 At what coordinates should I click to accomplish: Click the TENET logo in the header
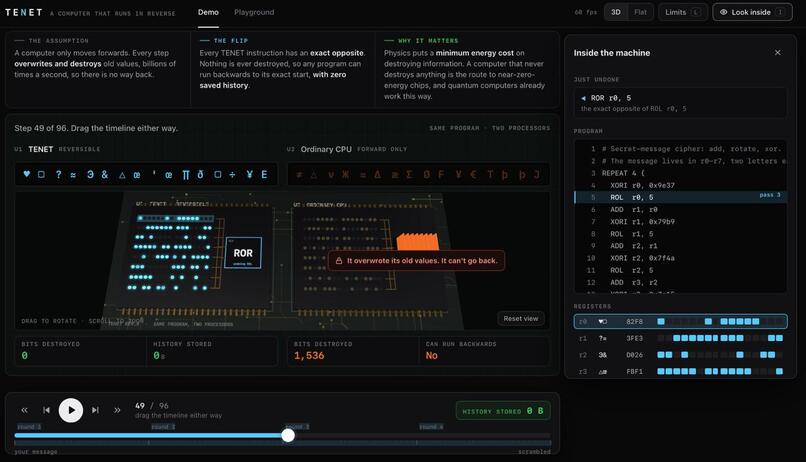tap(24, 12)
